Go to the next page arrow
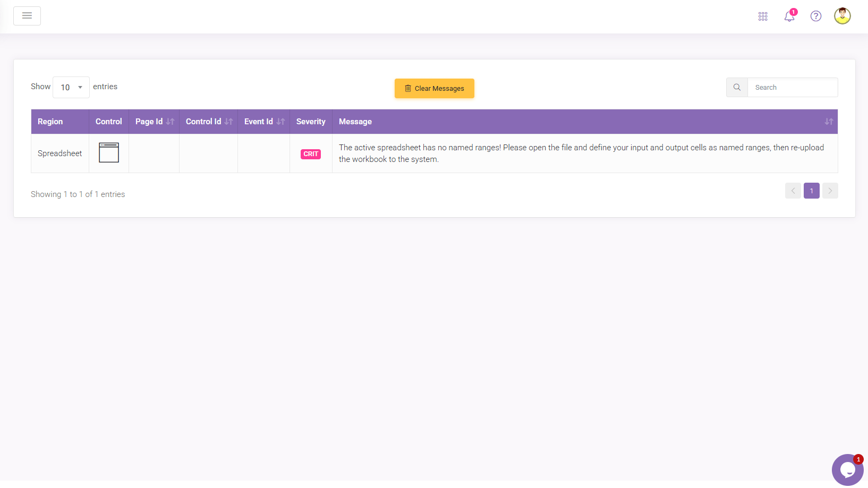The width and height of the screenshot is (868, 488). [830, 191]
